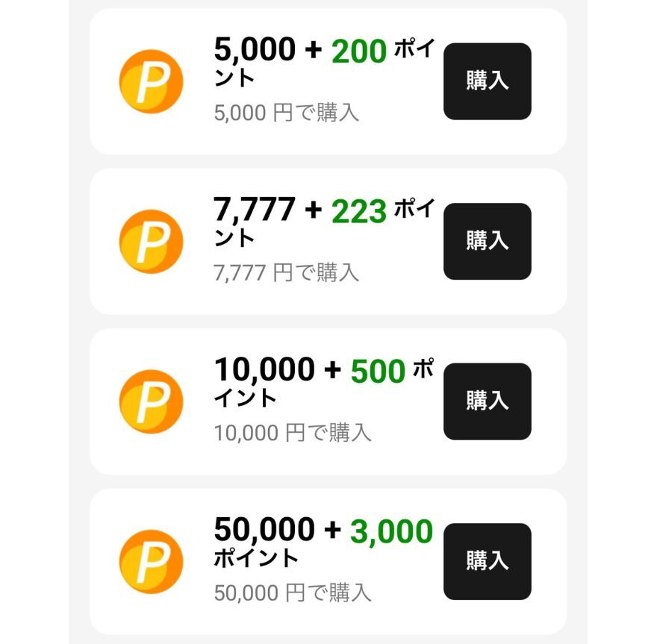Click the coin icon for 10,000 points
This screenshot has height=644, width=657.
151,401
